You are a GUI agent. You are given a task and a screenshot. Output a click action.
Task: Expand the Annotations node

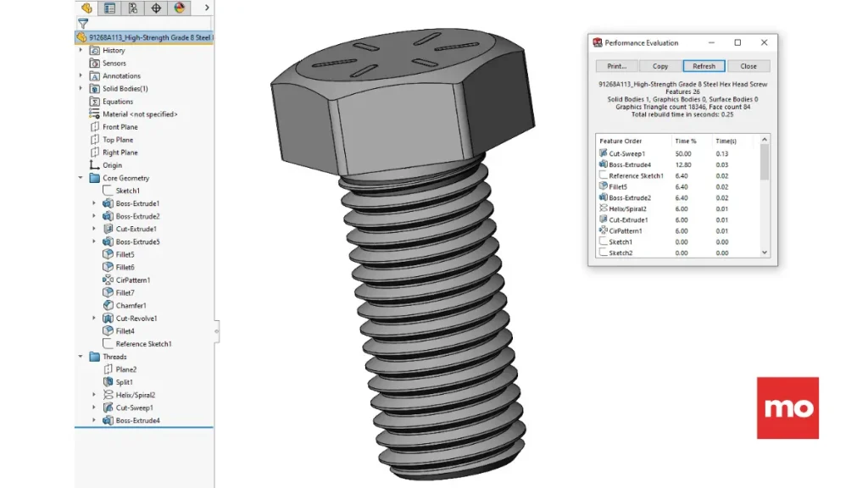pos(81,75)
